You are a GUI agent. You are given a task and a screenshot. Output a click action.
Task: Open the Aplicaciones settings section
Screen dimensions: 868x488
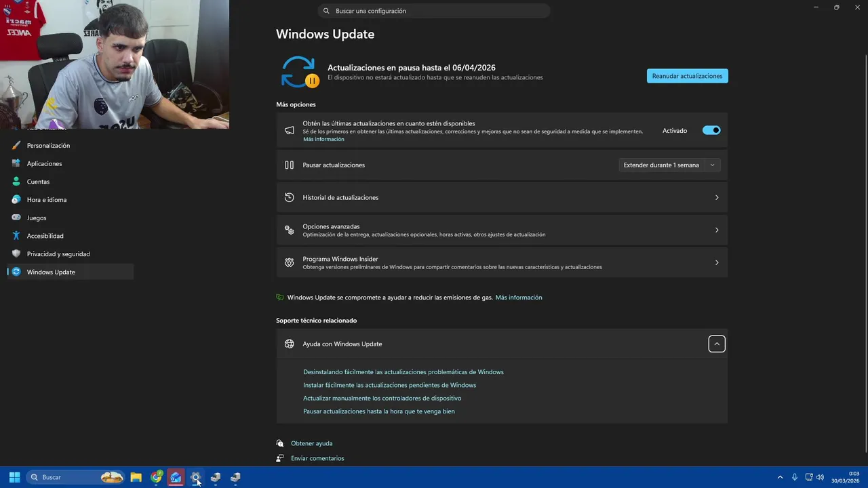pyautogui.click(x=71, y=163)
